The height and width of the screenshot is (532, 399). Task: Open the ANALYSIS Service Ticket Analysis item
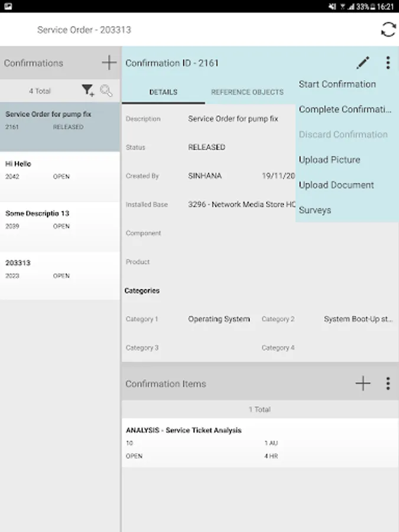[x=260, y=443]
